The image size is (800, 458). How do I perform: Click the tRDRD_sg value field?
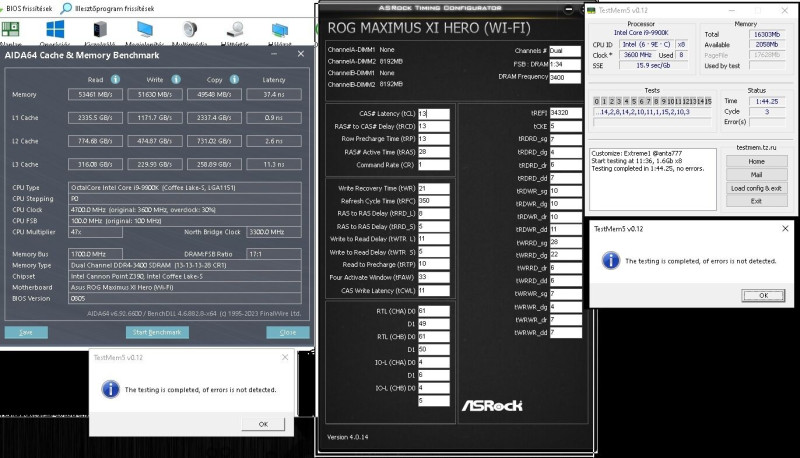pyautogui.click(x=565, y=139)
